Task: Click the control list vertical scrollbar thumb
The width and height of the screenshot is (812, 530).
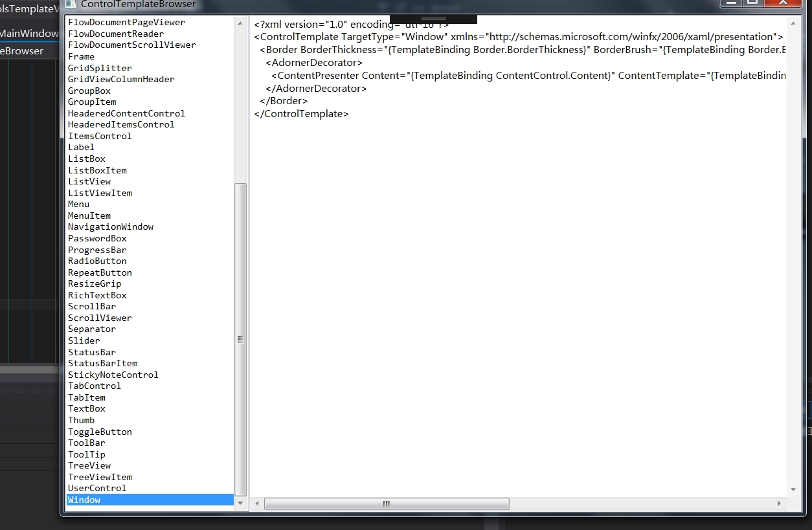Action: pos(240,339)
